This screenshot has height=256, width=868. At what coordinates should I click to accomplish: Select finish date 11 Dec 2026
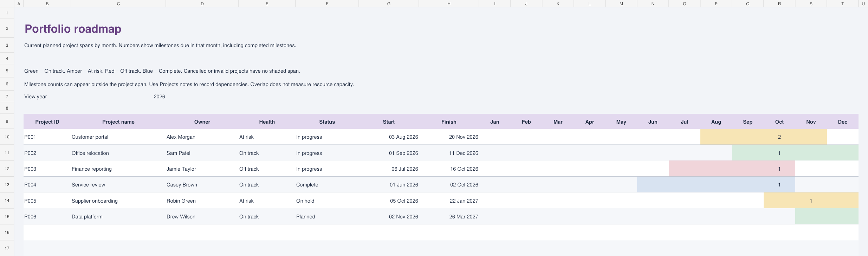point(449,153)
